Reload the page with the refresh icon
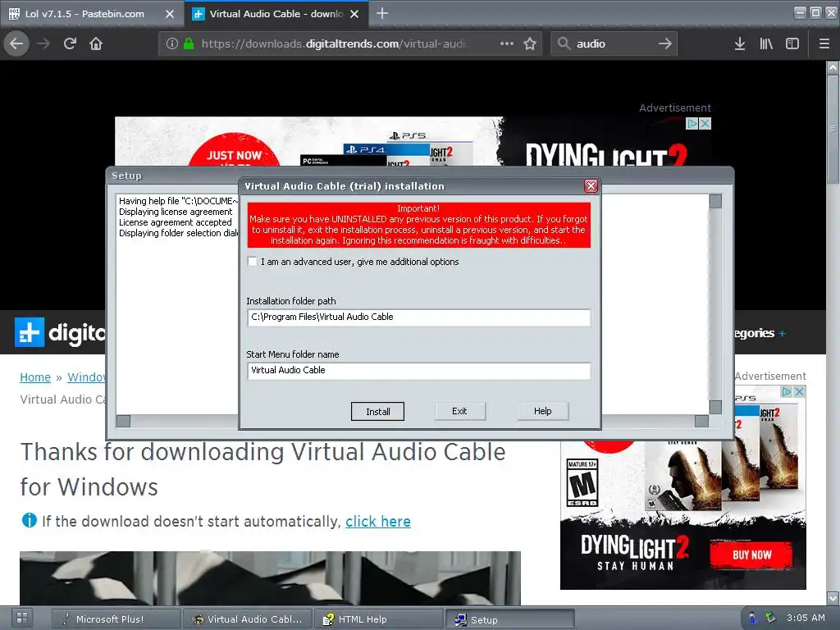The width and height of the screenshot is (840, 630). click(x=70, y=43)
